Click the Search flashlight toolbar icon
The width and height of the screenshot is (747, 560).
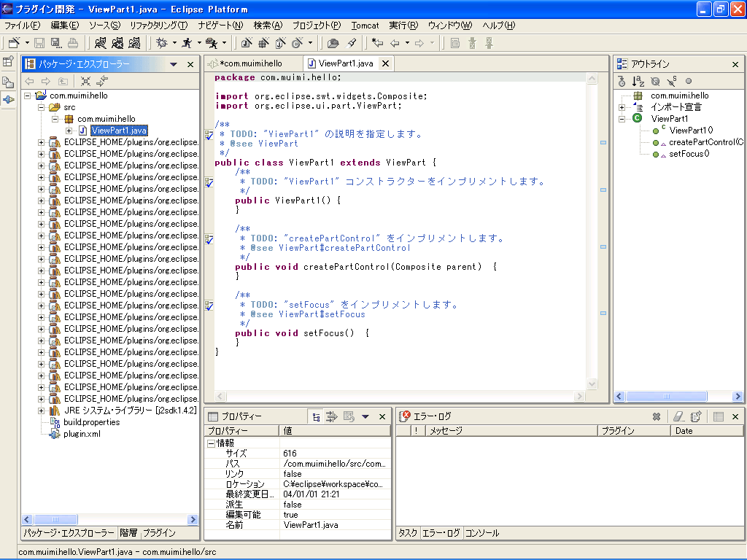coord(352,43)
